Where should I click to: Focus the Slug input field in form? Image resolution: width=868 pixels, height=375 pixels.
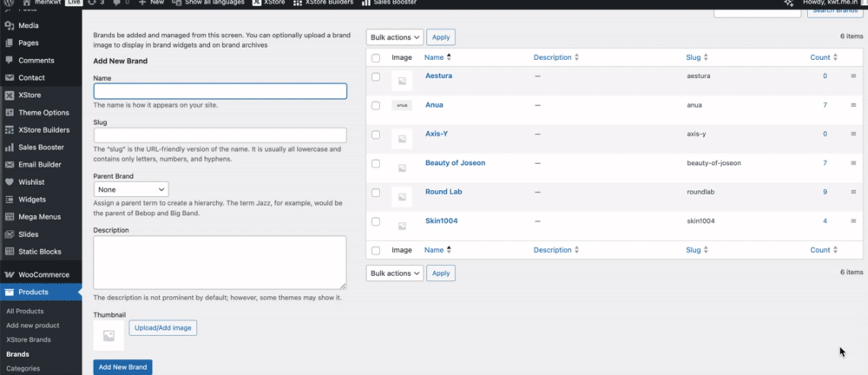[220, 135]
